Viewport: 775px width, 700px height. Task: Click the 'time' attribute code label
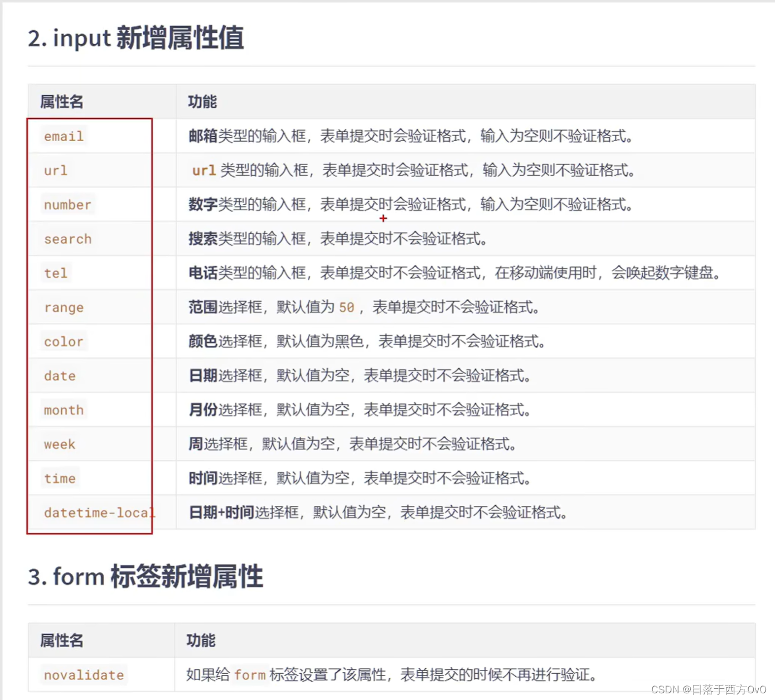[x=60, y=478]
